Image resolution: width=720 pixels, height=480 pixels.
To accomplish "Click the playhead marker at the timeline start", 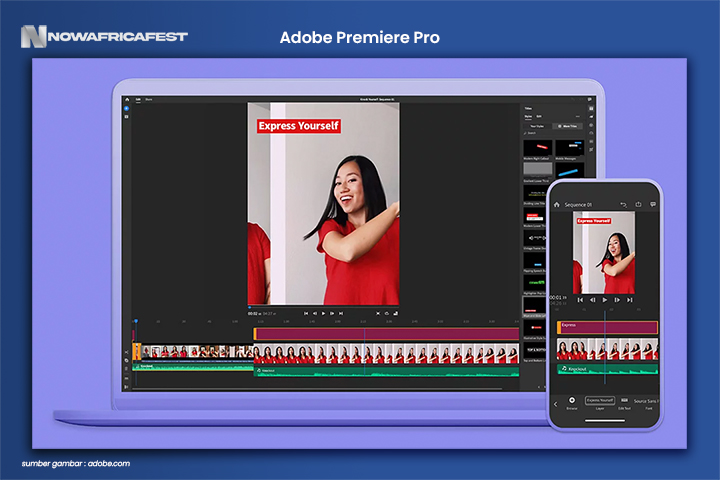I will point(136,321).
